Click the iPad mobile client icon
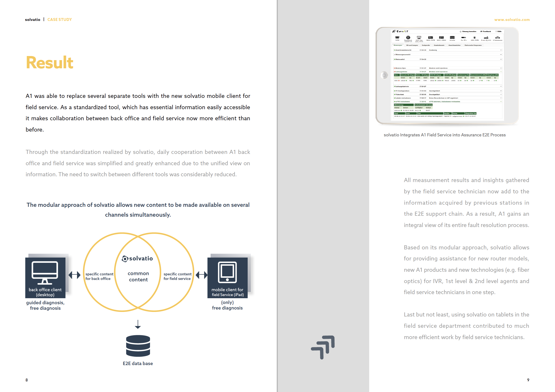Image resolution: width=555 pixels, height=392 pixels. [x=227, y=272]
